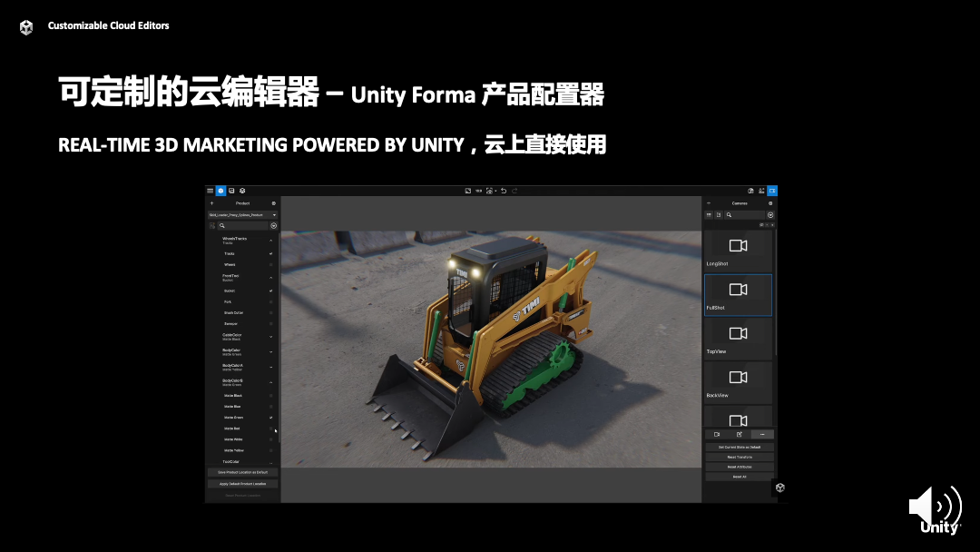Click the Apply Default Product Location button
980x552 pixels.
pyautogui.click(x=242, y=484)
